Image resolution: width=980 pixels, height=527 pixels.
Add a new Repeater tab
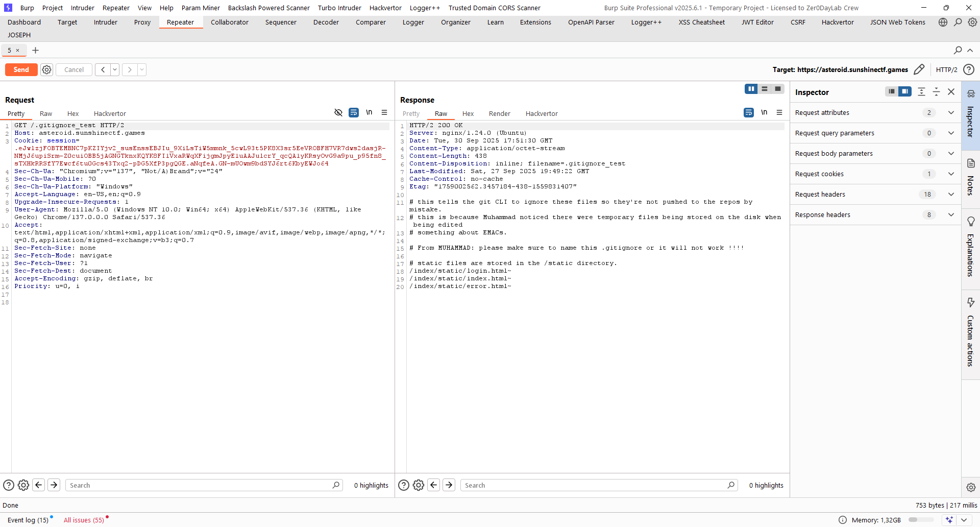pos(35,50)
